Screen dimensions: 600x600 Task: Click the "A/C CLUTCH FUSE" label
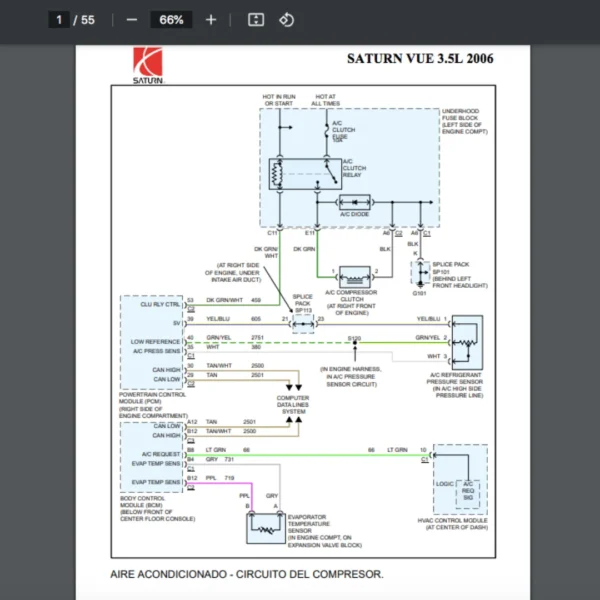point(343,130)
